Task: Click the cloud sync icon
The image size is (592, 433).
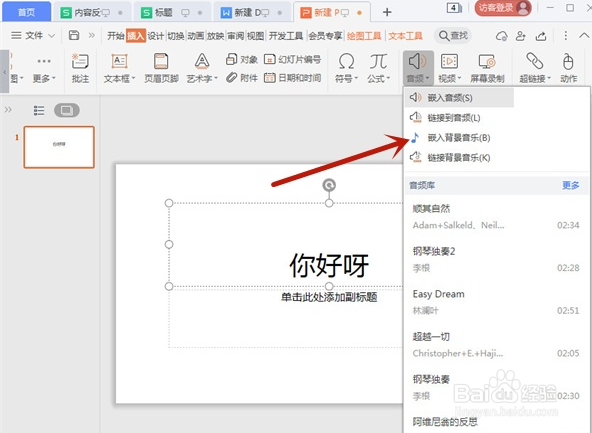Action: tap(501, 36)
